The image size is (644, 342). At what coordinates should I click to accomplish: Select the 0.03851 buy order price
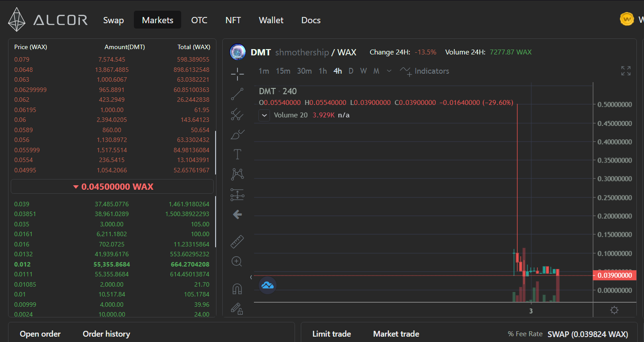[25, 214]
